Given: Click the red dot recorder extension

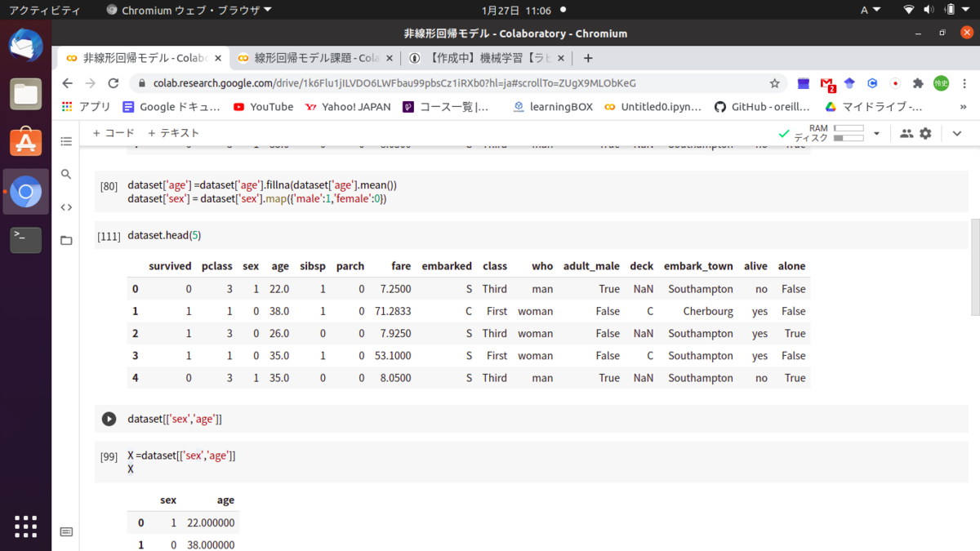Looking at the screenshot, I should tap(895, 83).
